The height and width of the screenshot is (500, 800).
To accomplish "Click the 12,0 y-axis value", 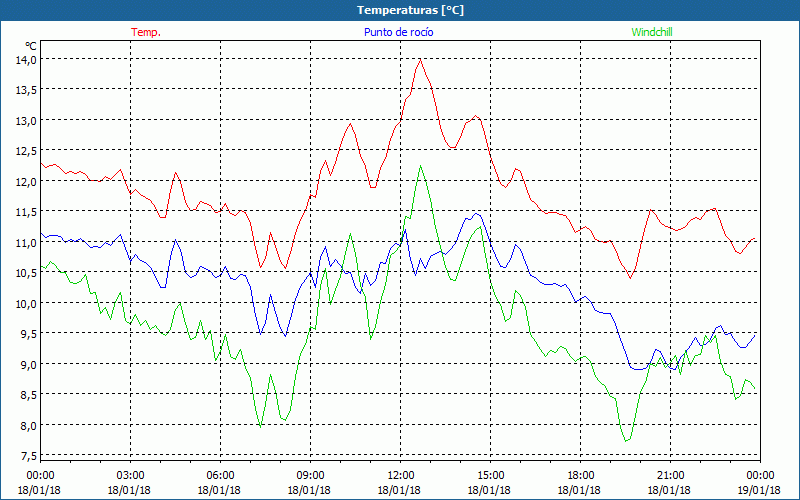I will (26, 182).
